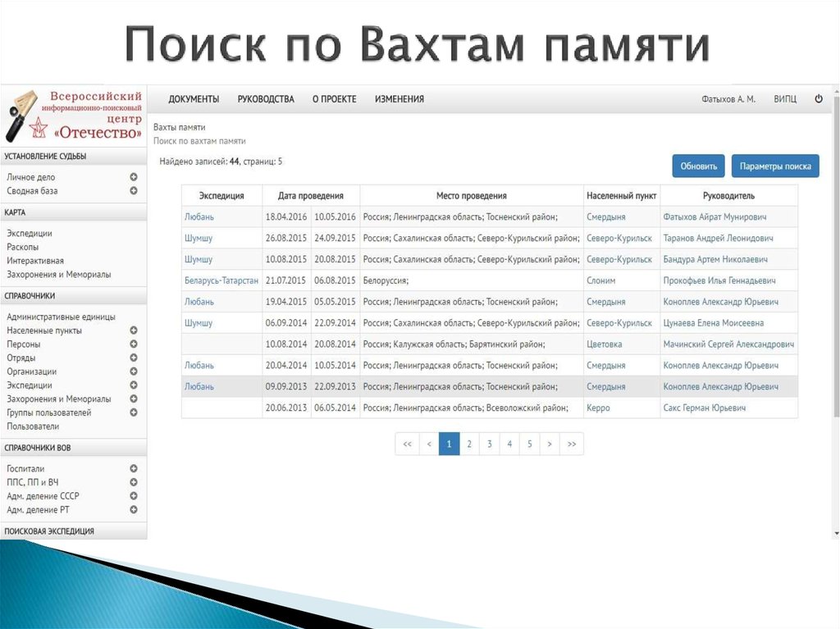Viewport: 840px width, 629px height.
Task: Open Параметры поиска
Action: click(774, 165)
